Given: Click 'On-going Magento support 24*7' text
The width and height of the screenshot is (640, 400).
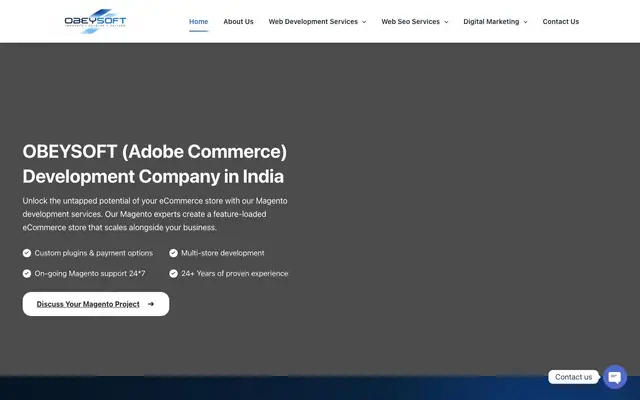Looking at the screenshot, I should [x=90, y=273].
